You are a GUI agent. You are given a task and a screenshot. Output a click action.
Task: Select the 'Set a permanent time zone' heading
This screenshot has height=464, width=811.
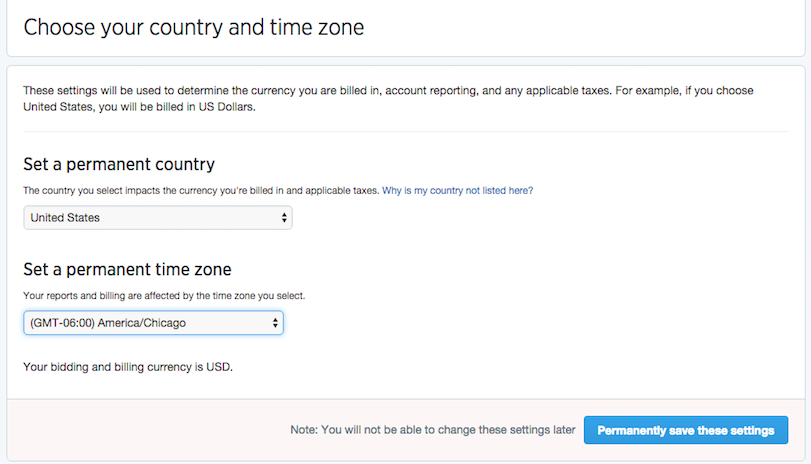pos(127,269)
